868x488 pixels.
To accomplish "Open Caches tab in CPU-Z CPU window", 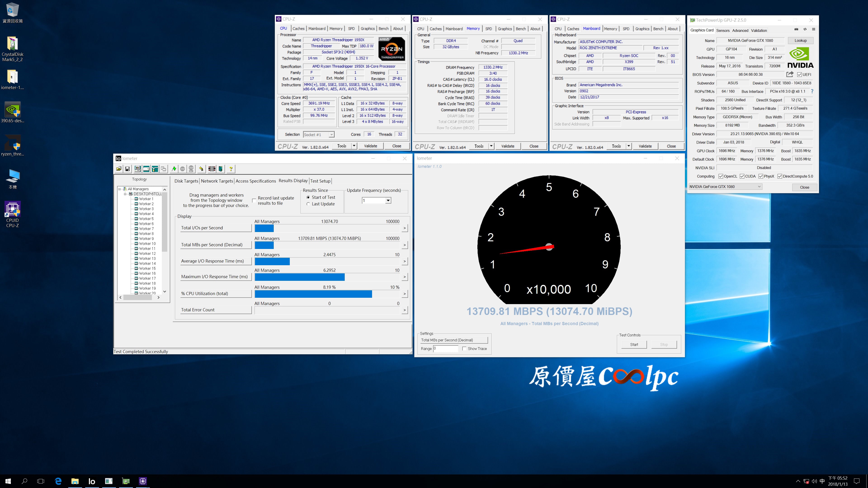I will (x=298, y=29).
